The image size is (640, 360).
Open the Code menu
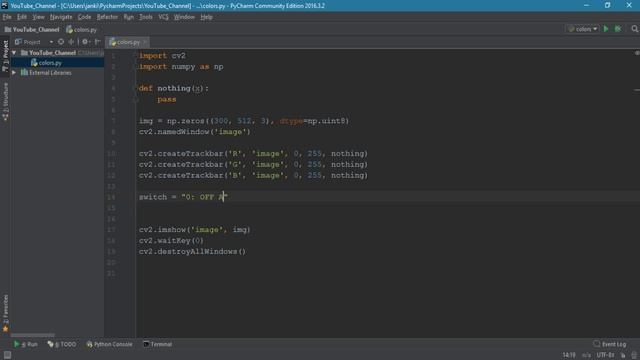[x=84, y=17]
